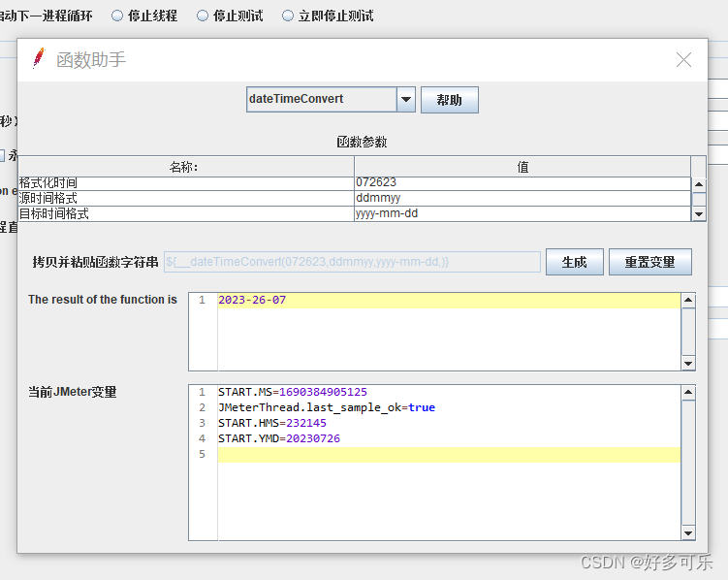Click the empty highlighted line 5 in variables
Screen dimensions: 728x580
point(449,455)
